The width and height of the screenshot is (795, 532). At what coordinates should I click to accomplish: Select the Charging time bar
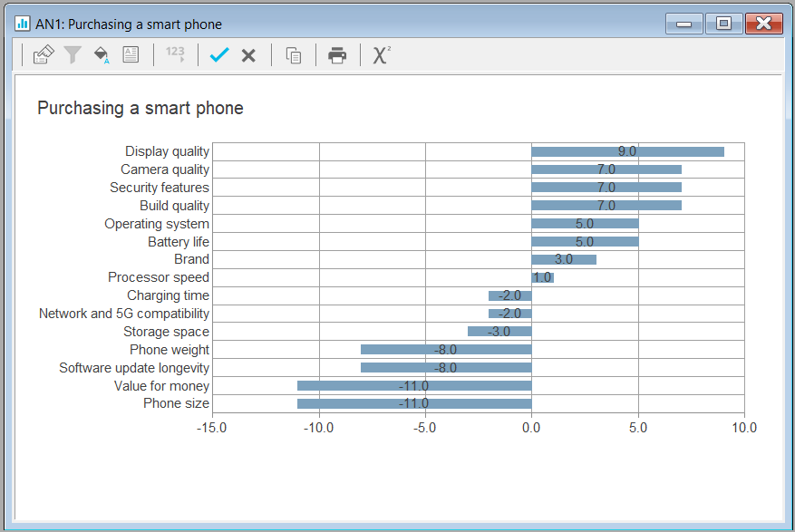click(510, 295)
